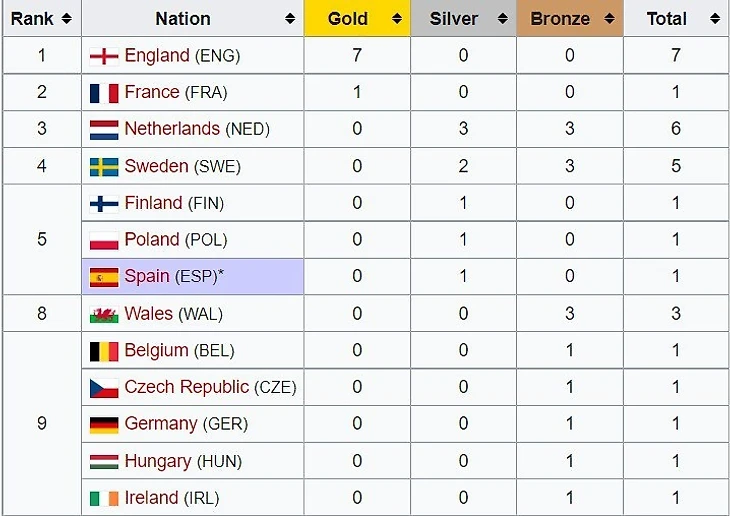Click the Ireland flag icon
This screenshot has width=730, height=516.
pos(104,499)
